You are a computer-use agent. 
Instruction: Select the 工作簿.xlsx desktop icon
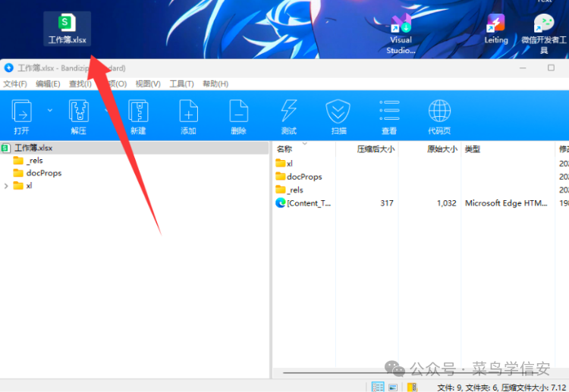click(x=67, y=29)
